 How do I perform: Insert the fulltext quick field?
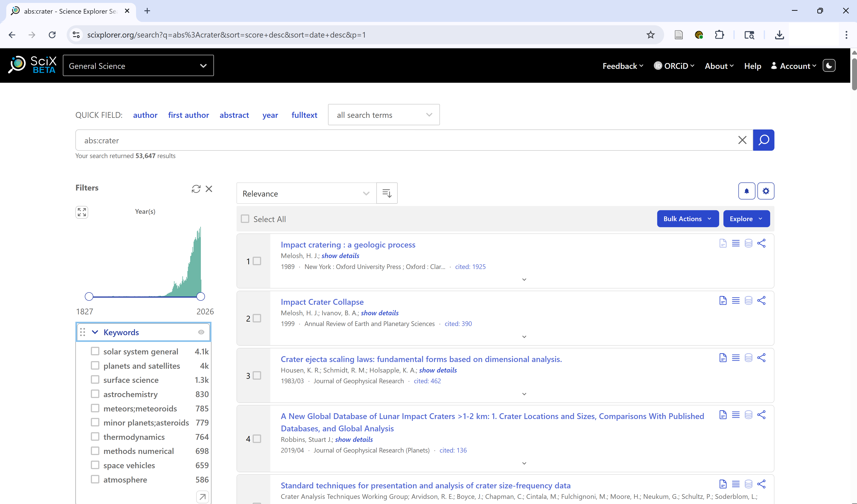point(304,115)
